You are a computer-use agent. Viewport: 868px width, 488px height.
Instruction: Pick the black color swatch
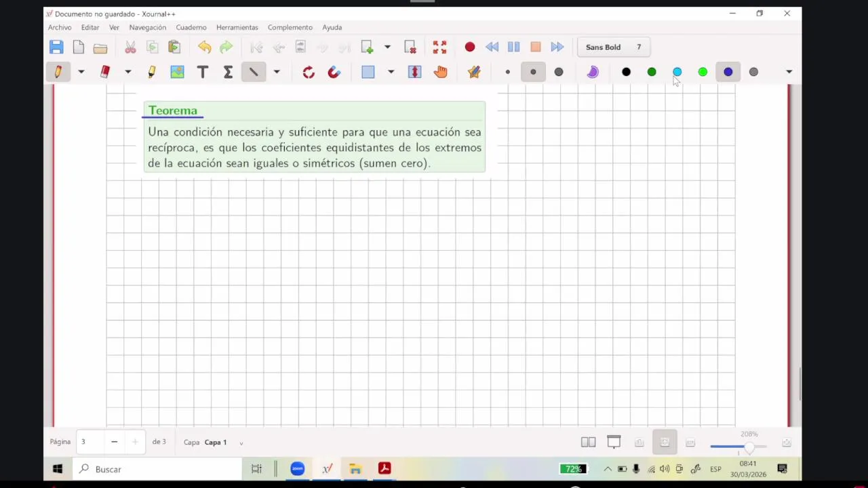[626, 72]
